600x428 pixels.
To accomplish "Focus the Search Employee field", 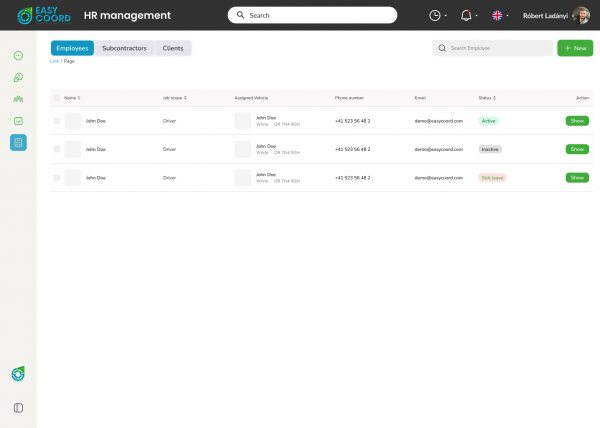I will (x=497, y=48).
